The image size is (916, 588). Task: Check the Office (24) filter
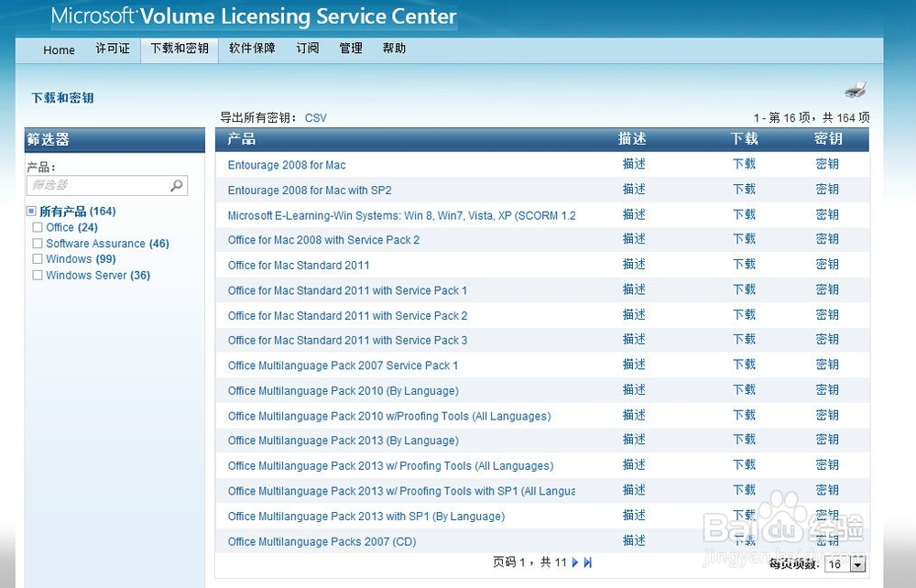click(38, 227)
